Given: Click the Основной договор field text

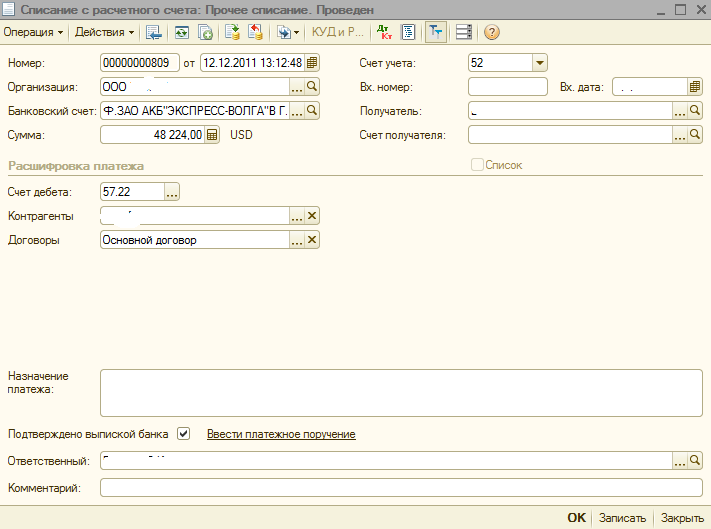Looking at the screenshot, I should point(149,240).
